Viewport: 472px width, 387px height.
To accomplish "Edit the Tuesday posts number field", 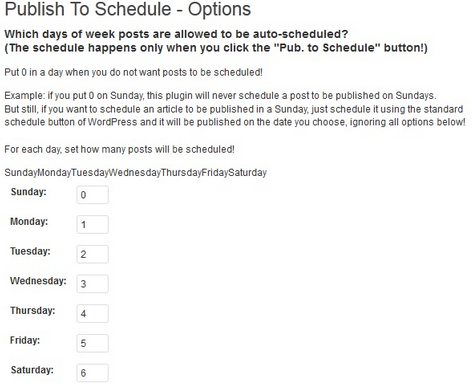I will 92,254.
